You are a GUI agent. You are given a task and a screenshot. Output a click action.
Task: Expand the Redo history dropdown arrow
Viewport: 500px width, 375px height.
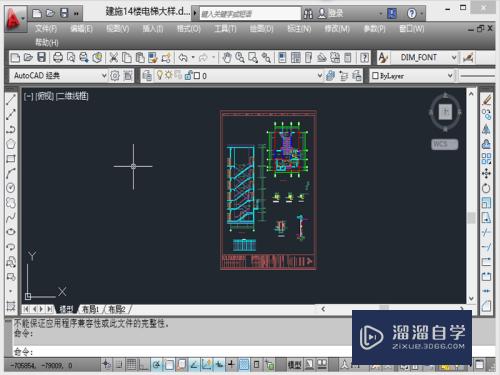213,58
